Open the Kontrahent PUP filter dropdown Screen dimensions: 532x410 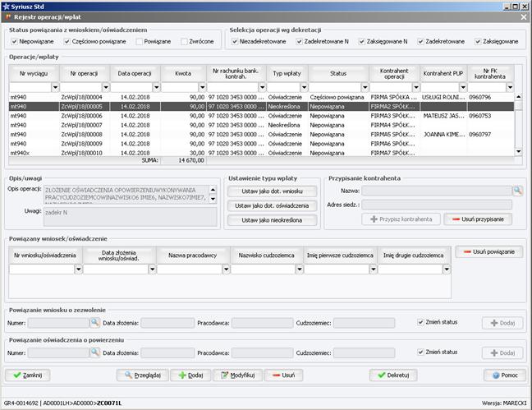(x=463, y=87)
